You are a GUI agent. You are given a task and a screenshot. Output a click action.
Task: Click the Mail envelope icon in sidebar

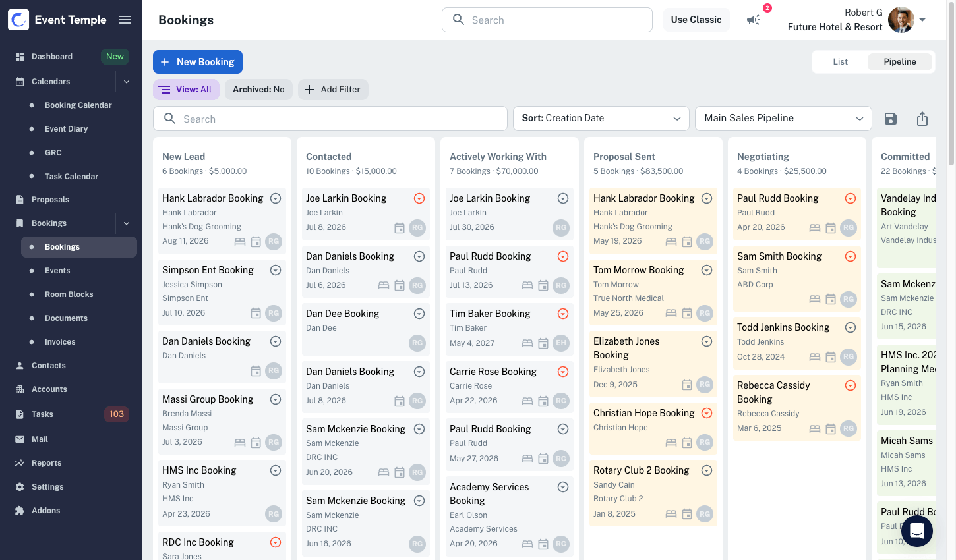[20, 439]
